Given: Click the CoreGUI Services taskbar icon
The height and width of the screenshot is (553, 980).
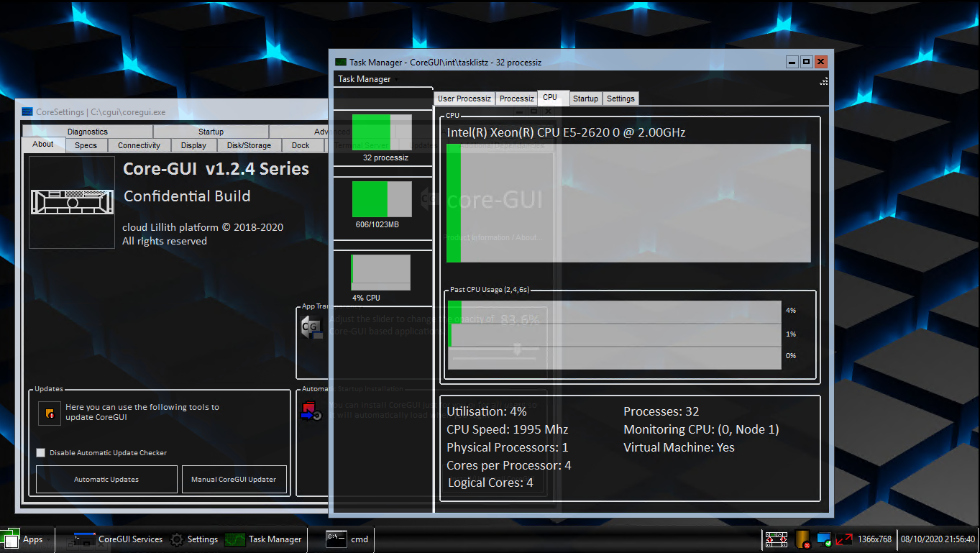Looking at the screenshot, I should point(84,539).
